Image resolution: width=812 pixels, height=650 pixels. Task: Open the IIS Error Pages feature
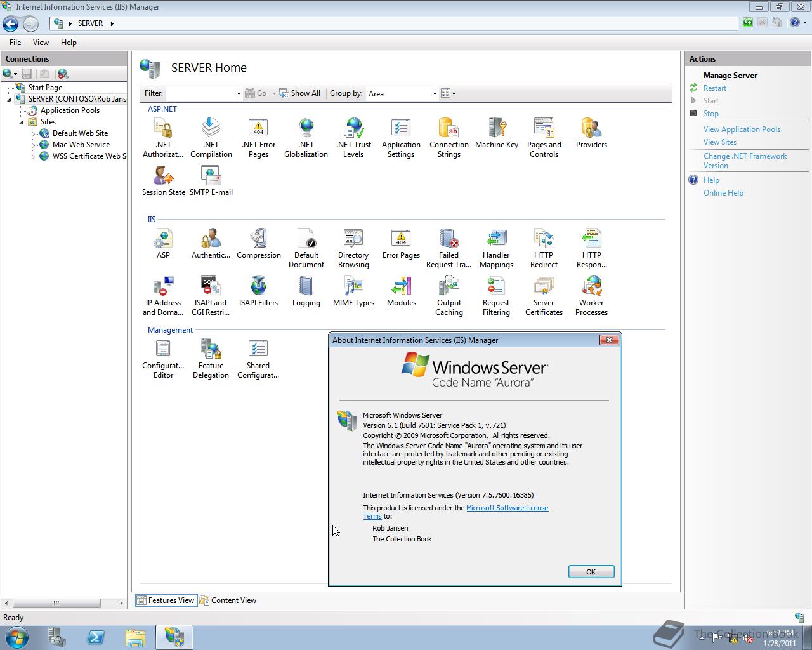pyautogui.click(x=401, y=244)
